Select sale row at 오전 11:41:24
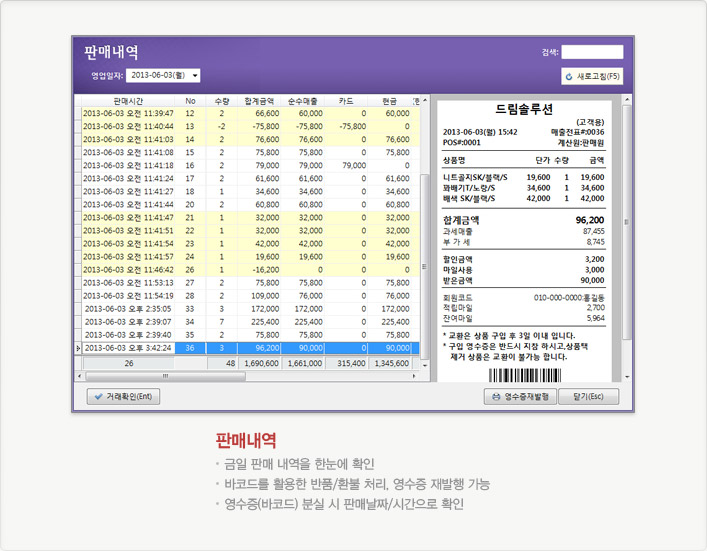The height and width of the screenshot is (551, 707). tap(247, 179)
